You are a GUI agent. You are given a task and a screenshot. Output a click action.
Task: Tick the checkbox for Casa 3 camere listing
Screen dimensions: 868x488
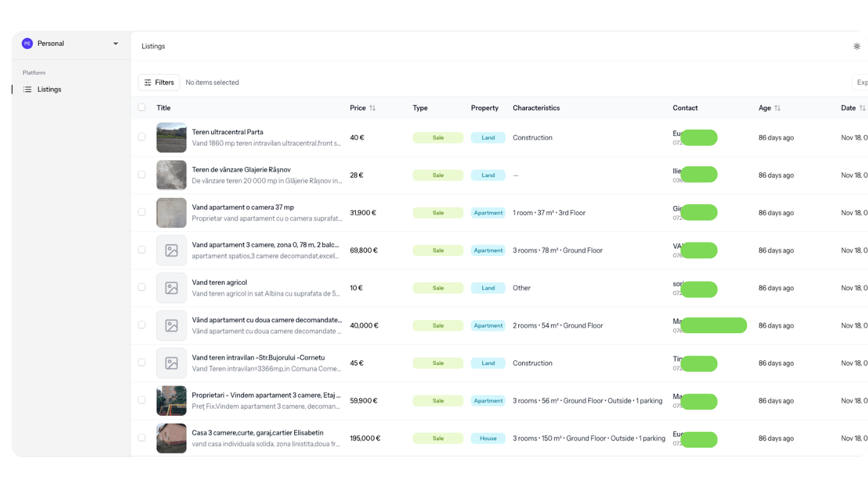(142, 437)
